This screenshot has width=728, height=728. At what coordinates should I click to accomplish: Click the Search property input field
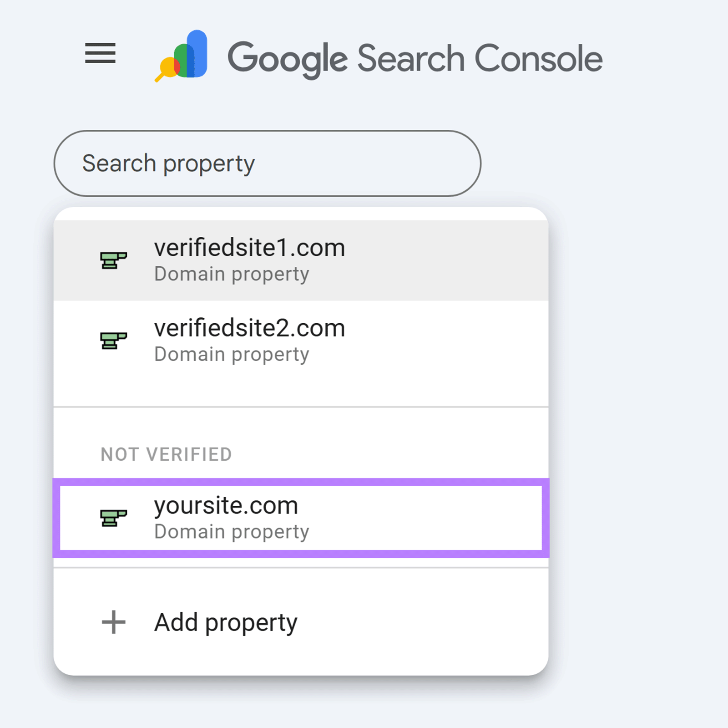(268, 163)
